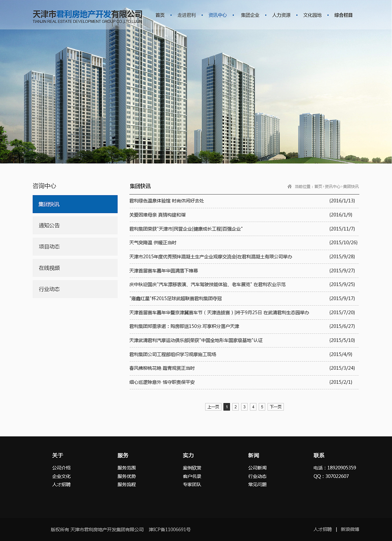This screenshot has height=541, width=392.
Task: Go to page 2 in pagination
Action: pyautogui.click(x=236, y=407)
